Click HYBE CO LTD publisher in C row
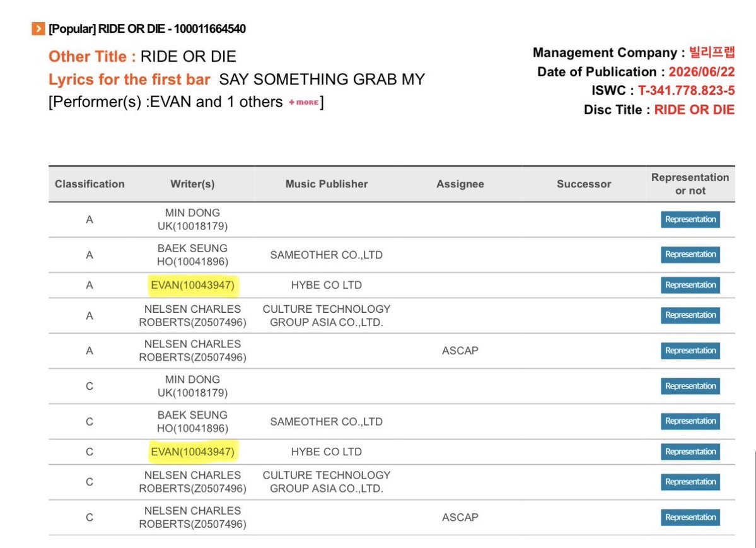756x548 pixels. point(327,452)
